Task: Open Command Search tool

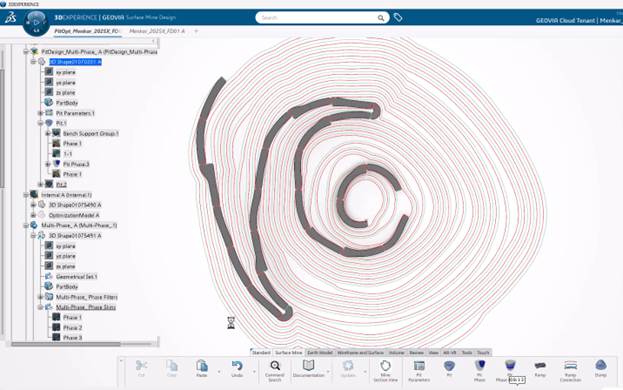Action: pos(275,371)
